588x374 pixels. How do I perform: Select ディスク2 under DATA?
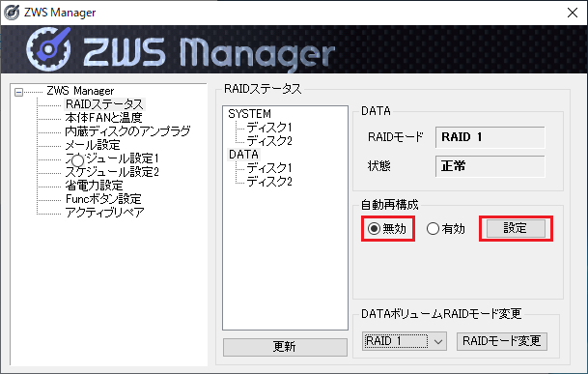(x=268, y=182)
